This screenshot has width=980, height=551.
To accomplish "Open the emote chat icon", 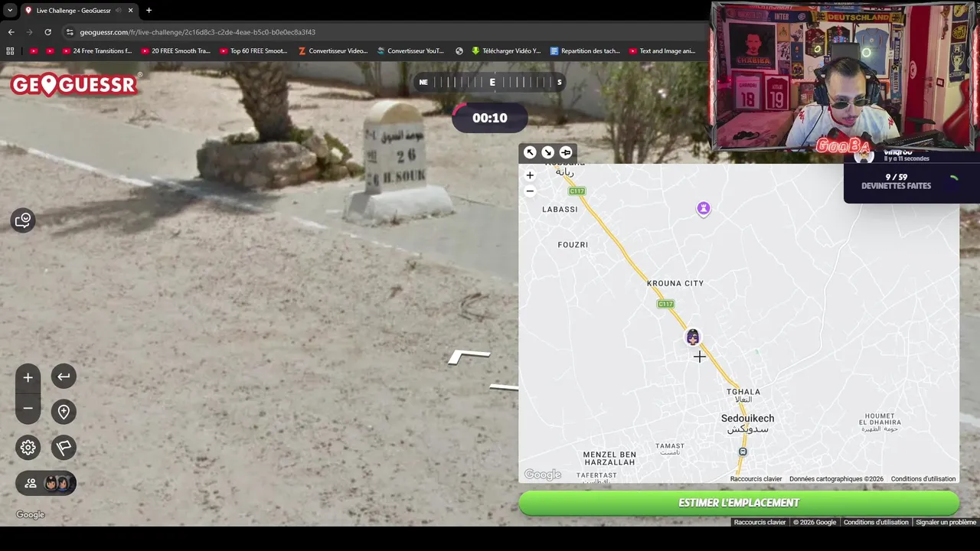I will (23, 220).
